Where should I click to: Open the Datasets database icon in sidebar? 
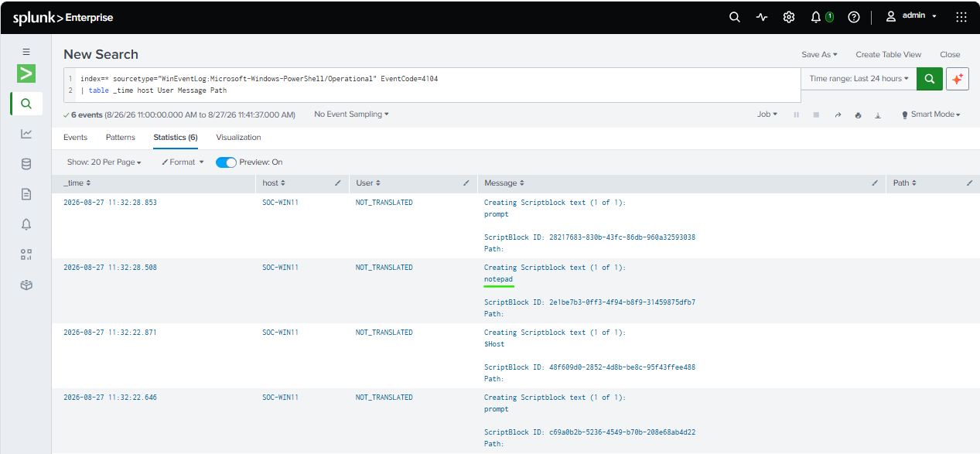pos(26,164)
